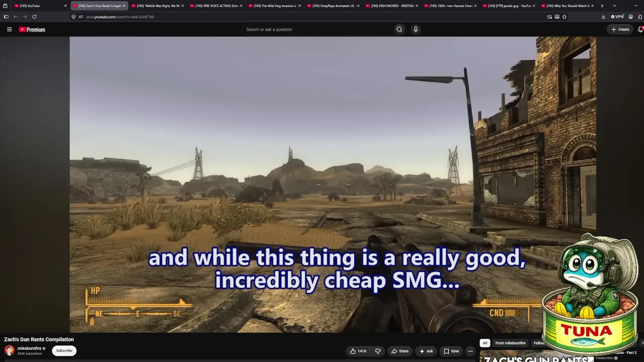The height and width of the screenshot is (362, 644).
Task: Switch to 'Why You Should Watch' tab
Action: (568, 6)
